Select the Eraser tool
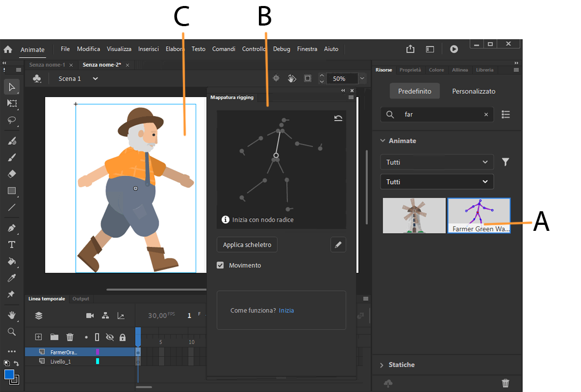Screen dimensions: 581x392 [11, 173]
